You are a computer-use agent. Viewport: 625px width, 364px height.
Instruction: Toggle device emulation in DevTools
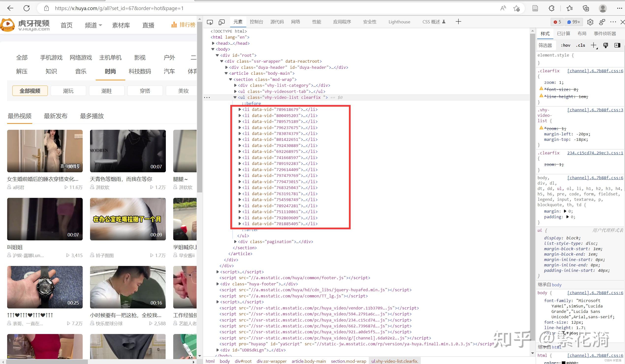222,22
